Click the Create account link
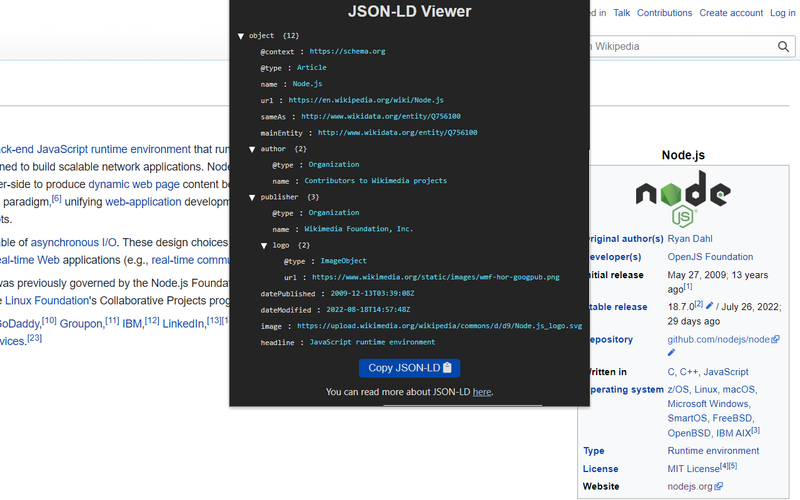The width and height of the screenshot is (800, 500). [731, 13]
